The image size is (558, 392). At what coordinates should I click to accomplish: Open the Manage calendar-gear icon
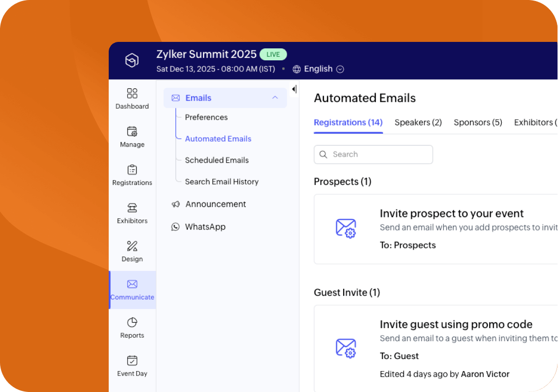click(x=132, y=131)
